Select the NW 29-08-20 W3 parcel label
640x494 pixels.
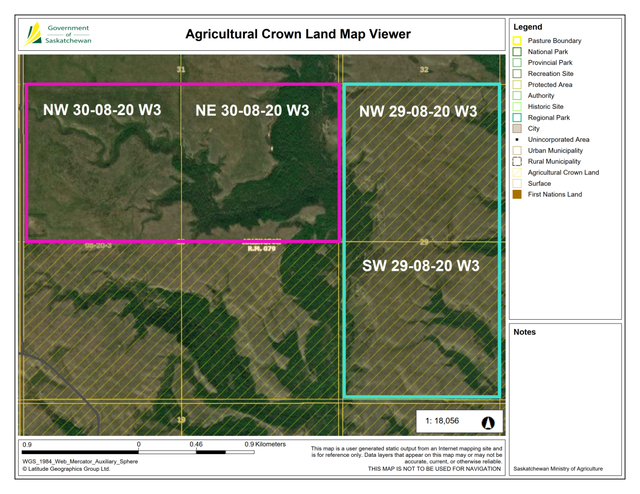tap(418, 111)
